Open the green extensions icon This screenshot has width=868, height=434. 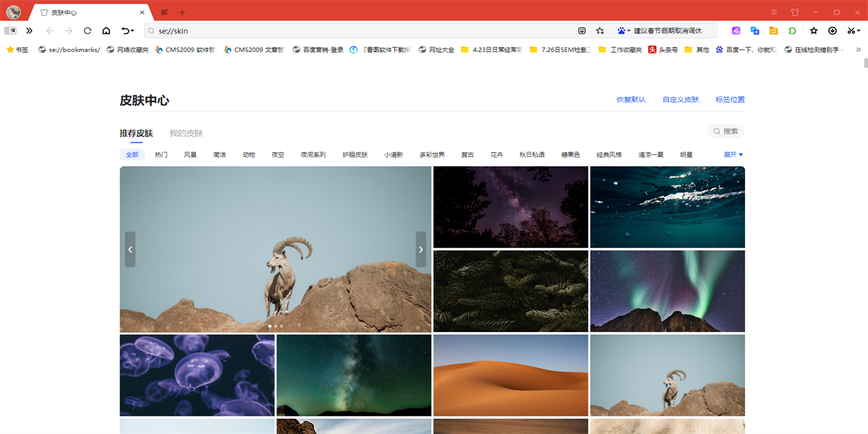pyautogui.click(x=793, y=31)
